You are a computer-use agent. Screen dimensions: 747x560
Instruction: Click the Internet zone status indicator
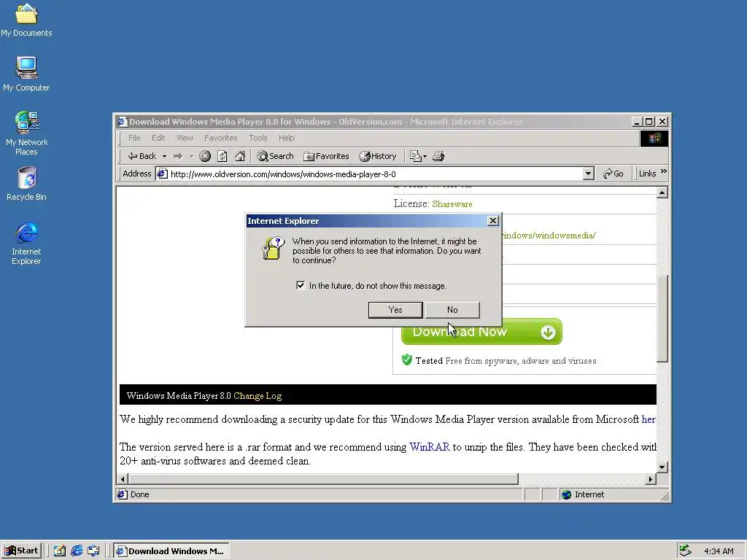(x=583, y=495)
